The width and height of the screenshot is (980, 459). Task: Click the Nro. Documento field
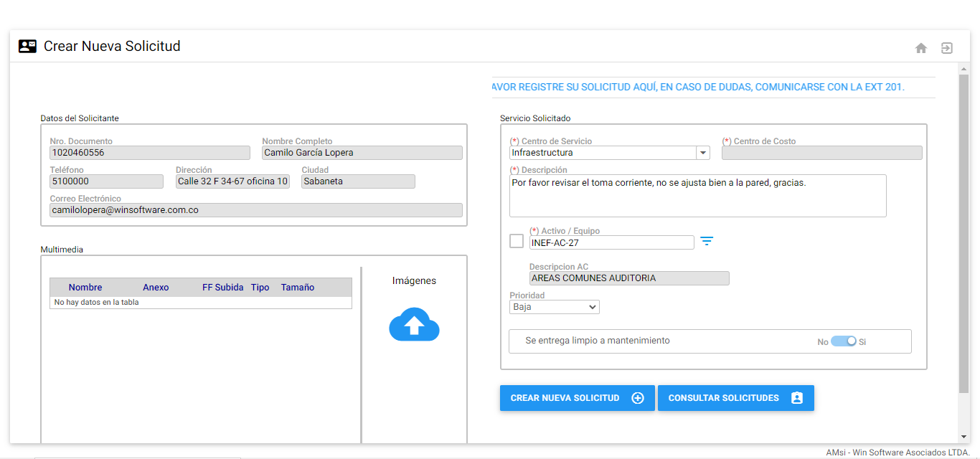[x=150, y=153]
